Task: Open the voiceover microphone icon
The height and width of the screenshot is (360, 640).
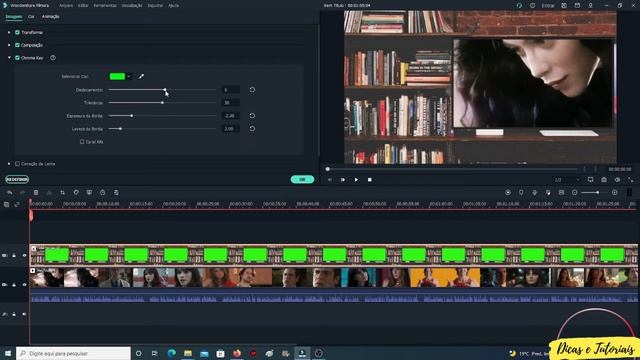Action: click(535, 192)
